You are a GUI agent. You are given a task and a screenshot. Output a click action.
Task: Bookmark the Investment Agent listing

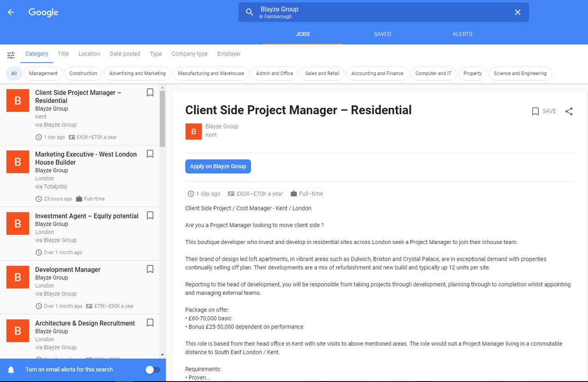[150, 216]
